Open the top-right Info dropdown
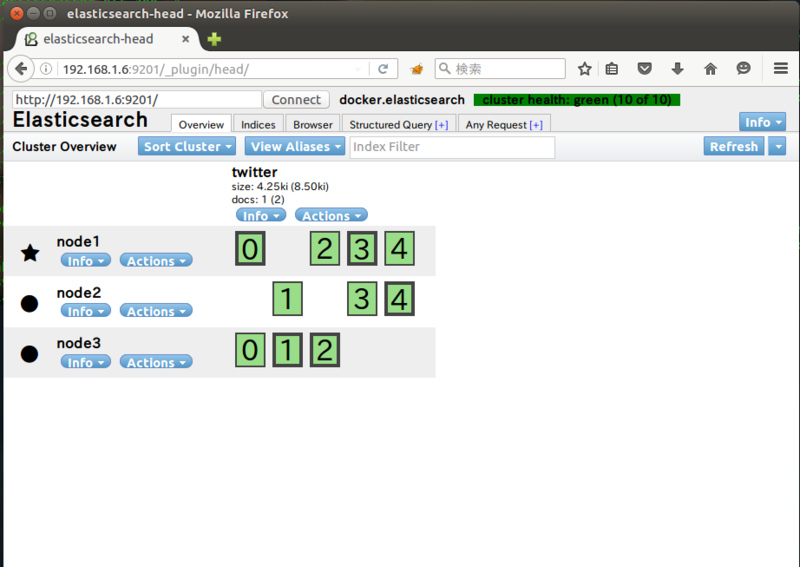This screenshot has height=567, width=800. tap(762, 122)
